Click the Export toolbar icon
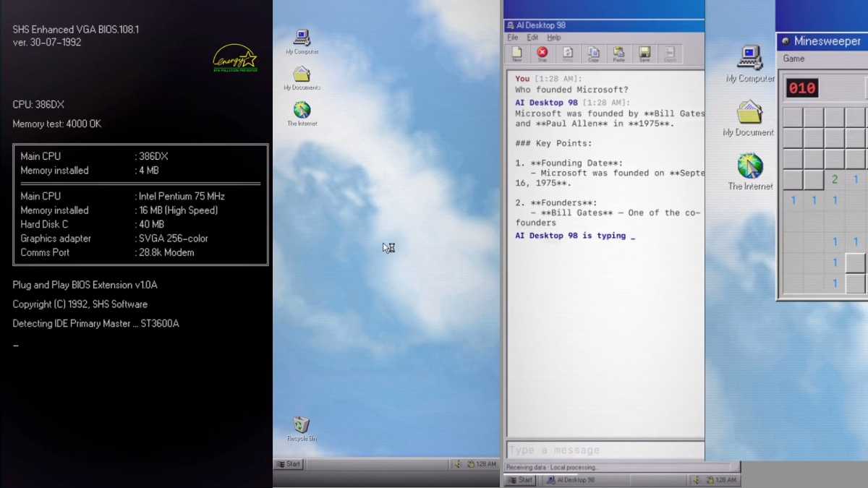This screenshot has height=488, width=868. point(669,53)
